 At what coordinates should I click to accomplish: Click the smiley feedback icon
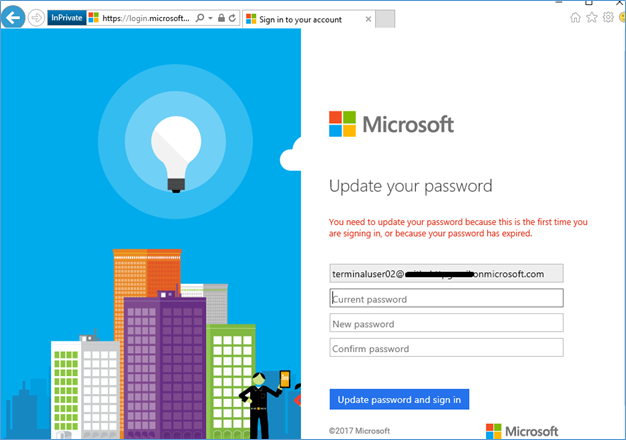[622, 17]
